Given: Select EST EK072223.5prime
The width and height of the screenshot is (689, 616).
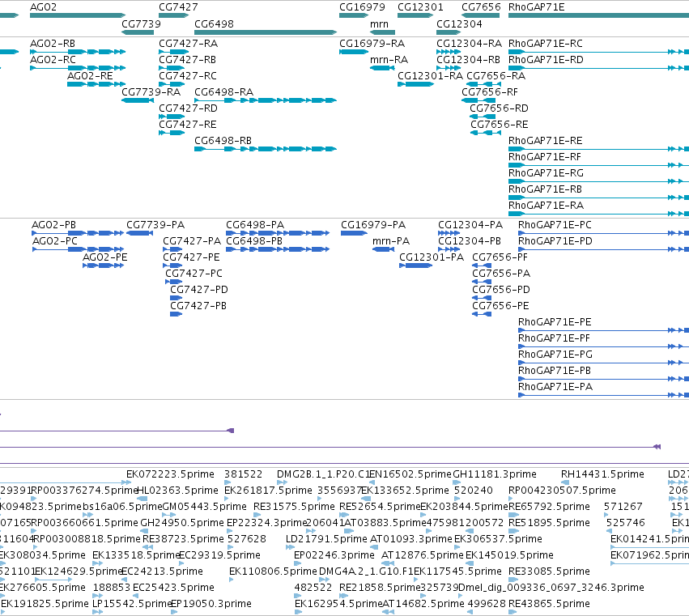Looking at the screenshot, I should [170, 474].
